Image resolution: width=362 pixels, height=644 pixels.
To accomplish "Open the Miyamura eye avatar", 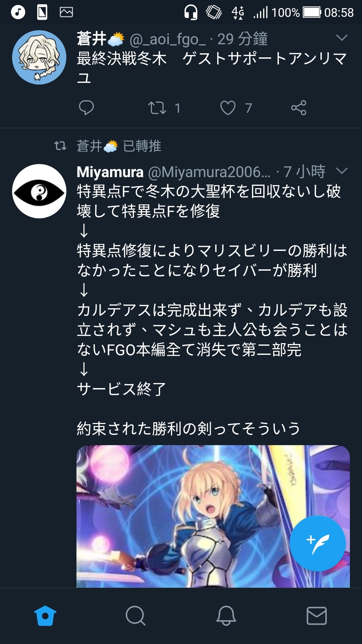I will click(39, 191).
